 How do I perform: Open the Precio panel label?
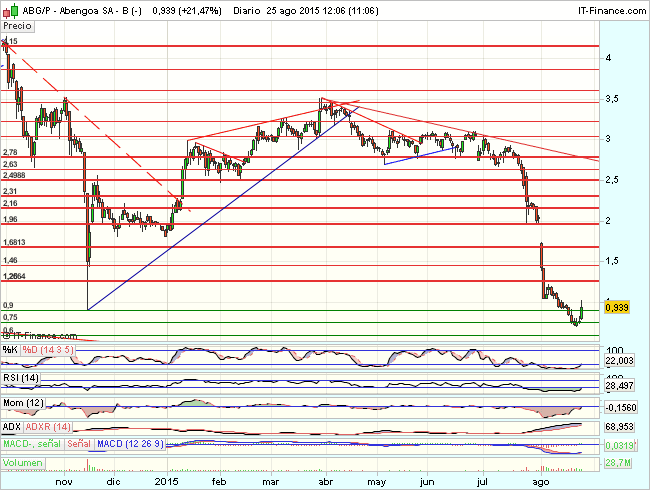pos(17,26)
